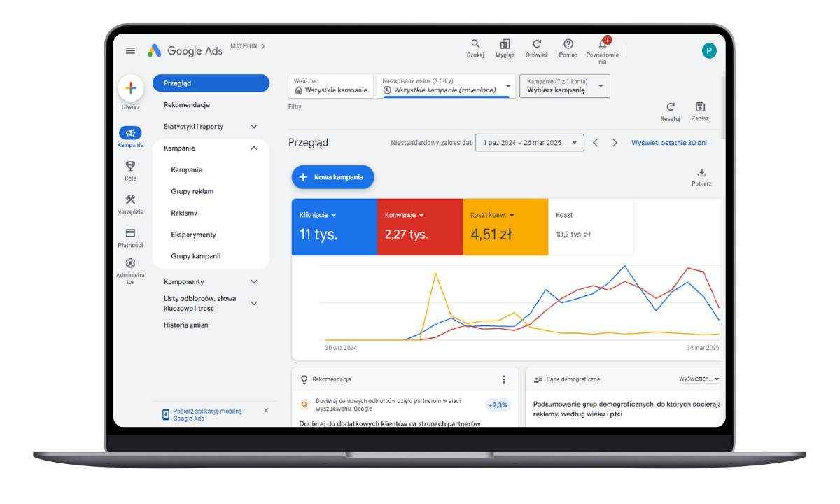The width and height of the screenshot is (840, 504).
Task: Open the Płatności billing section
Action: [x=130, y=233]
